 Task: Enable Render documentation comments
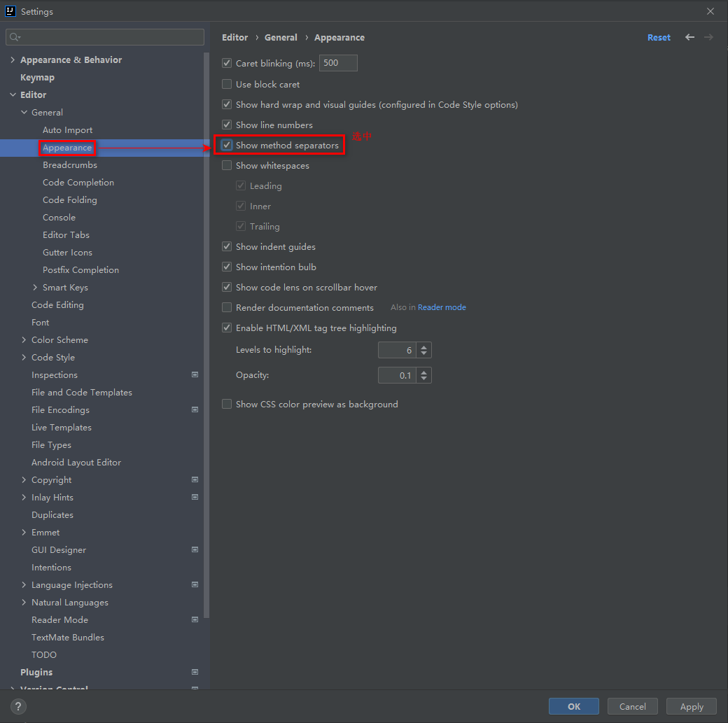pyautogui.click(x=227, y=307)
